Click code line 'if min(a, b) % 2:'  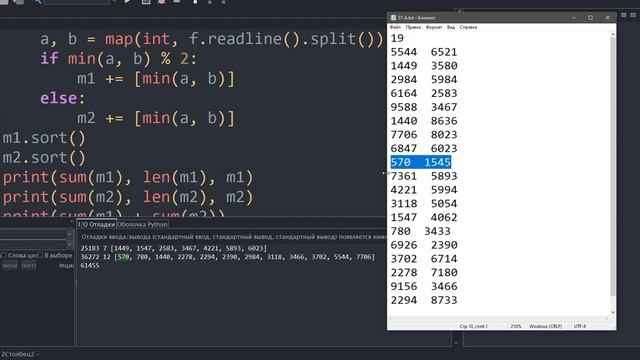118,59
